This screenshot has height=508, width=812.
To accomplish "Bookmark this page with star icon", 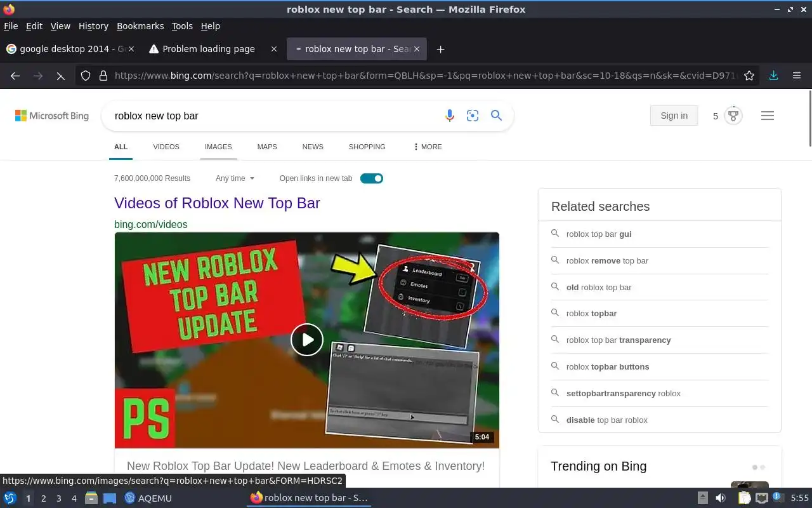I will [749, 76].
